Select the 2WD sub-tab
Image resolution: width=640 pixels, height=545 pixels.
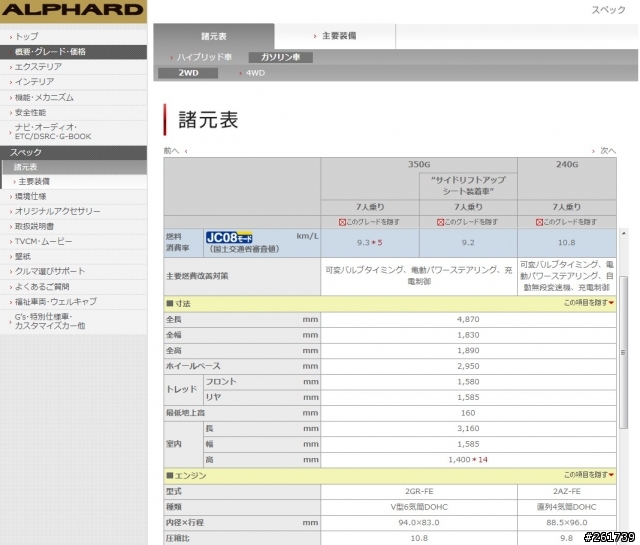coord(188,73)
